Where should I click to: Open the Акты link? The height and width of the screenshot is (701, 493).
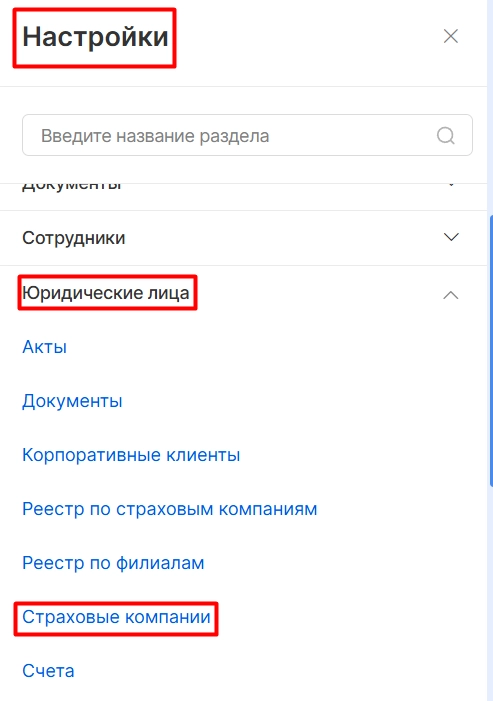[45, 347]
